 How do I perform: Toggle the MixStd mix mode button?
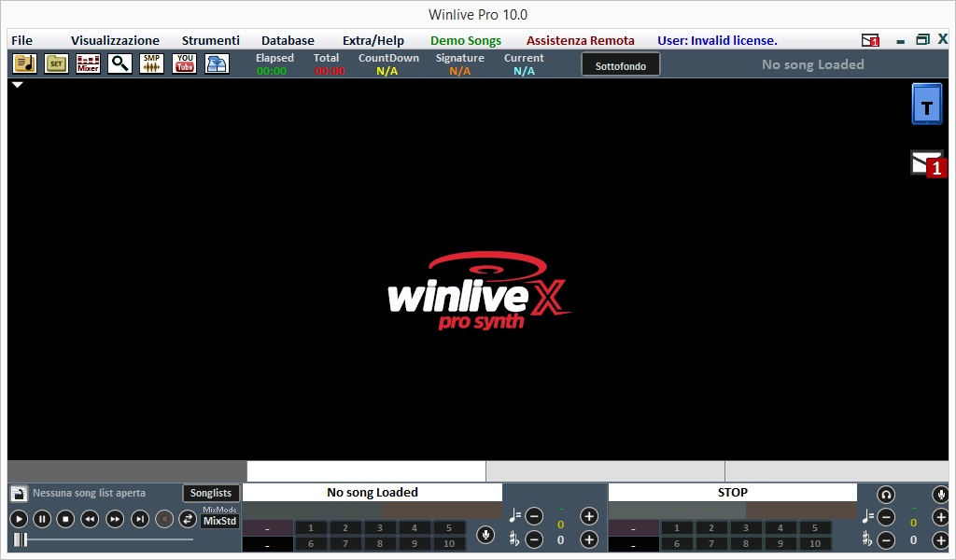[219, 521]
